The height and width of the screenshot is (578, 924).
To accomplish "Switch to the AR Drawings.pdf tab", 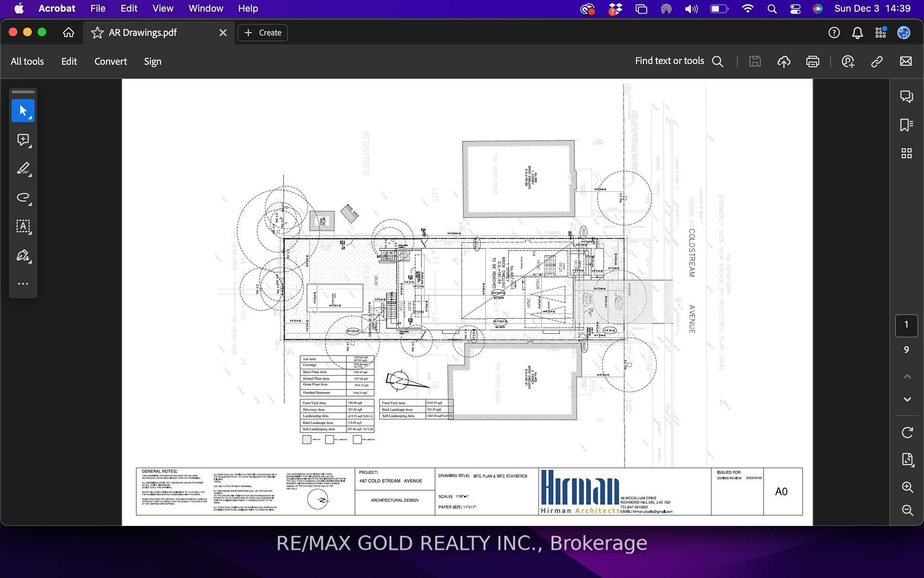I will (142, 33).
